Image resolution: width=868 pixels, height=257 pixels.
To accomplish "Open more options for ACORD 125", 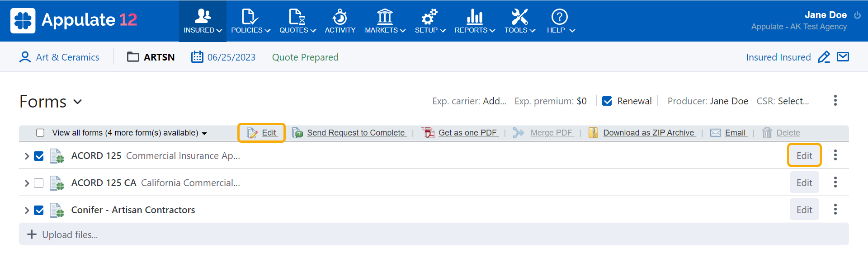I will [x=835, y=155].
